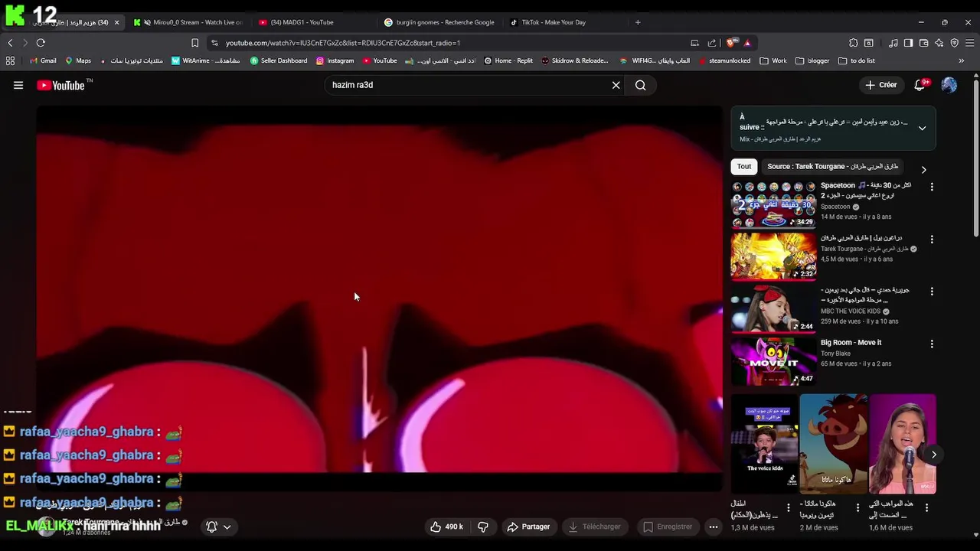
Task: Open YouTube notifications bell with 9+ badge
Action: 920,85
